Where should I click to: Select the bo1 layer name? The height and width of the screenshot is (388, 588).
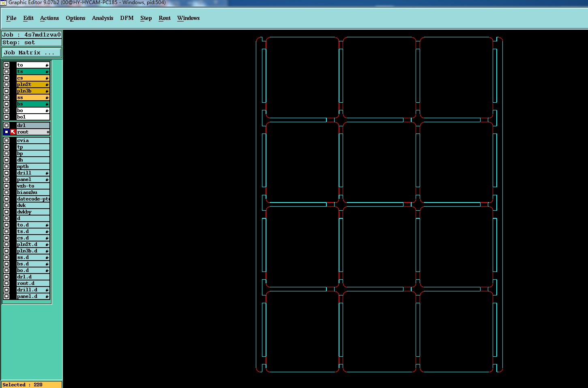point(33,117)
